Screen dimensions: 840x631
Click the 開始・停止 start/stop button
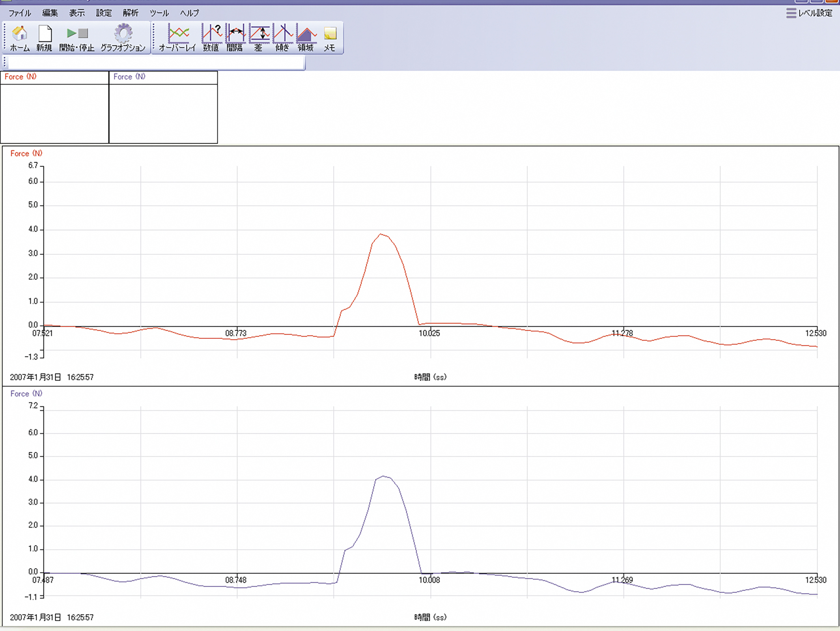77,38
